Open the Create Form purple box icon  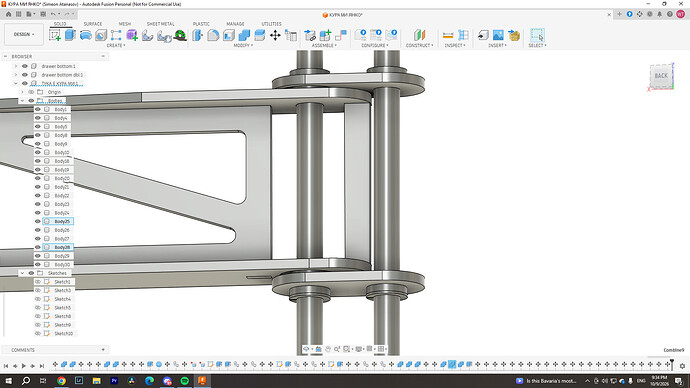click(x=132, y=35)
